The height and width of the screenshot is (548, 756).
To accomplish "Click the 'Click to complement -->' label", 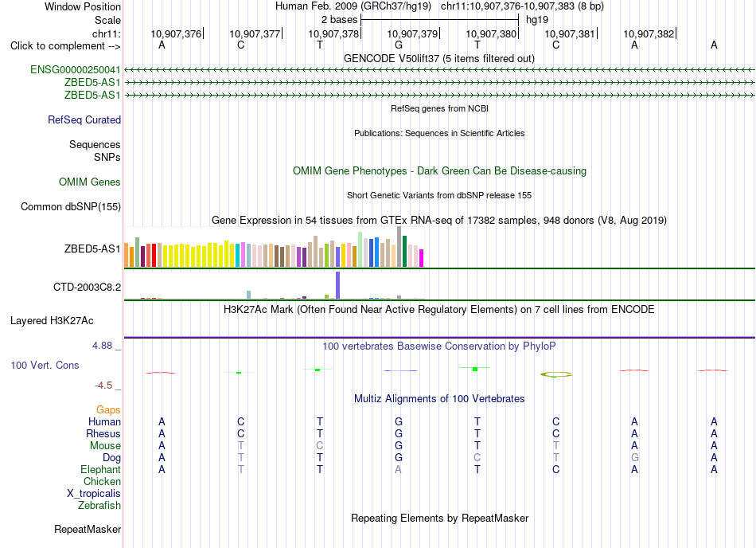I will (65, 46).
